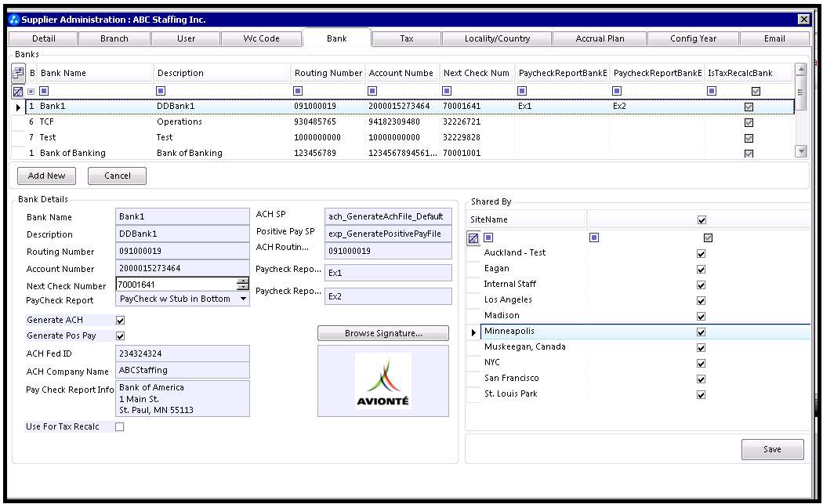823x504 pixels.
Task: Enable the Use For Tax Recalc checkbox
Action: [120, 427]
